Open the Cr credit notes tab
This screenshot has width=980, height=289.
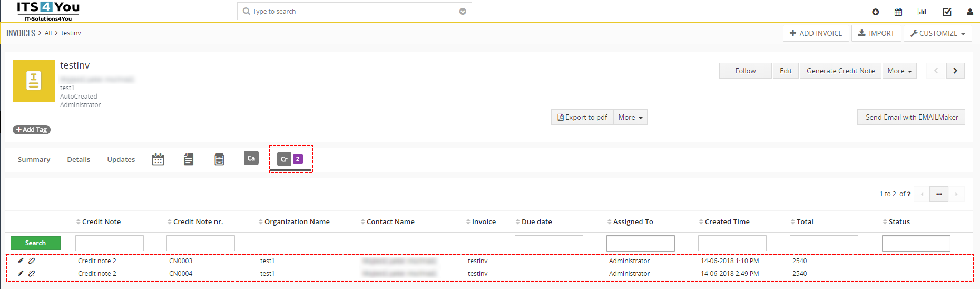coord(290,159)
